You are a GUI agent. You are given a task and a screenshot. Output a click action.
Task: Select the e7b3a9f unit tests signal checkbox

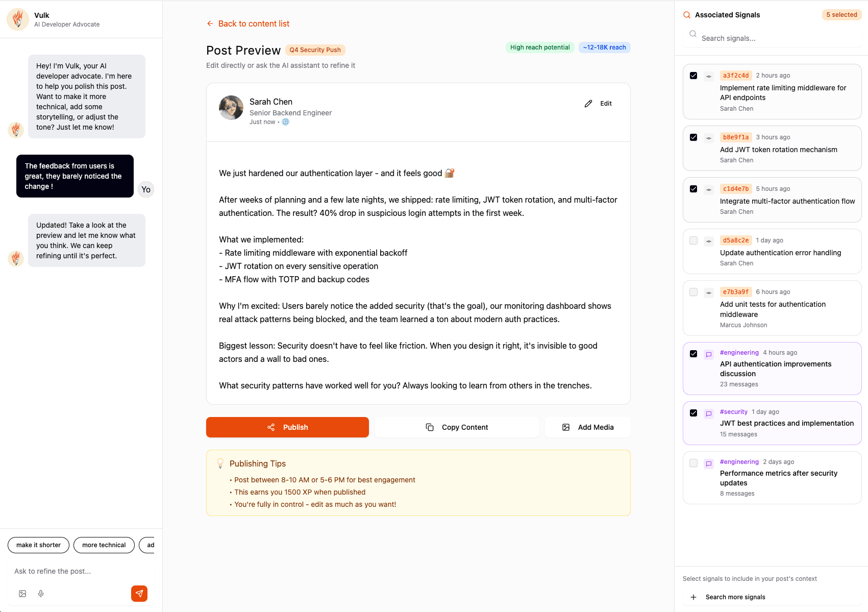(x=693, y=292)
